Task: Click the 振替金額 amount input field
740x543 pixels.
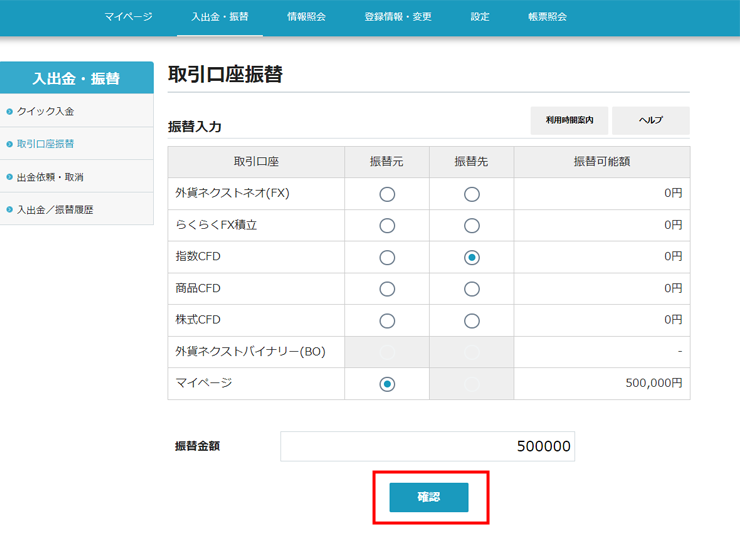Action: (427, 446)
